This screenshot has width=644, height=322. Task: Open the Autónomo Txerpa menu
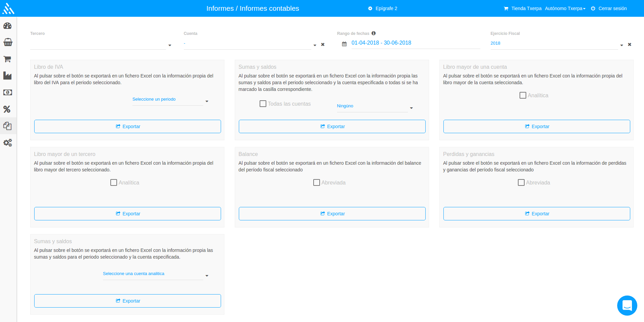(x=565, y=8)
